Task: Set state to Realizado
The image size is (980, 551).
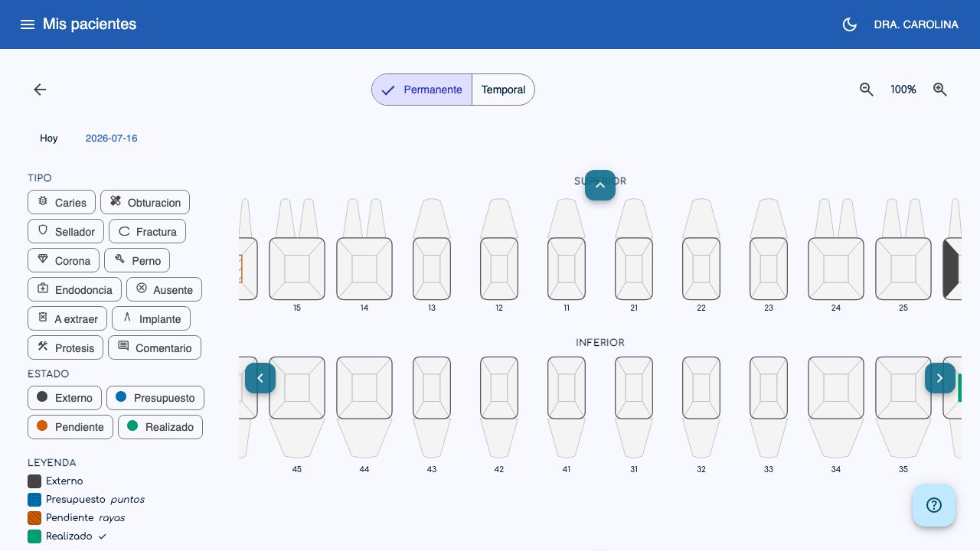Action: (x=160, y=427)
